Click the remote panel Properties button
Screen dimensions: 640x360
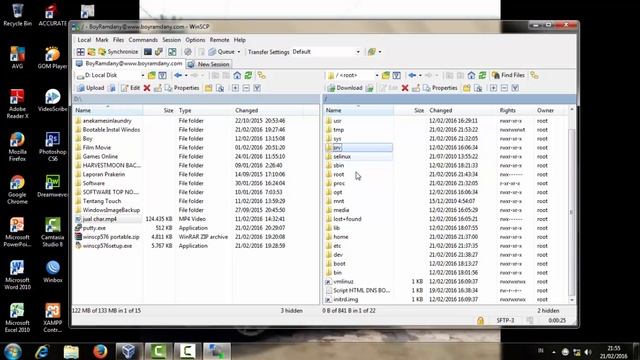pos(440,88)
